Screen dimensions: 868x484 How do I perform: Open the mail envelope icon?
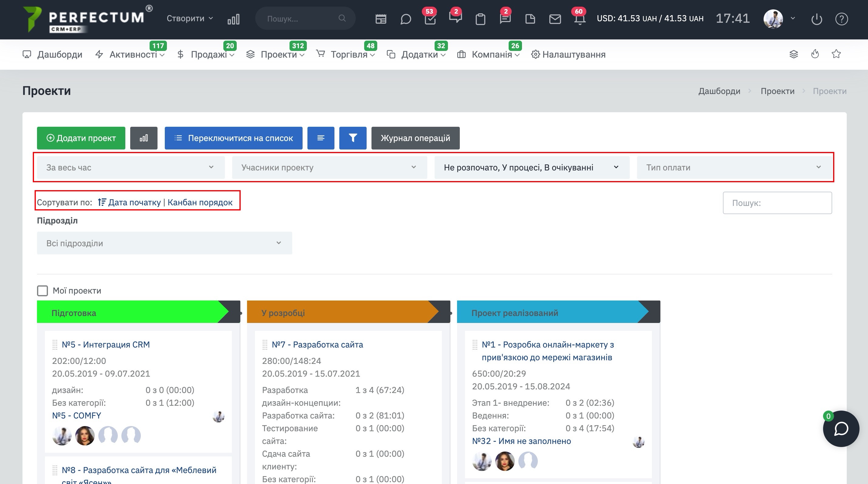[x=555, y=19]
